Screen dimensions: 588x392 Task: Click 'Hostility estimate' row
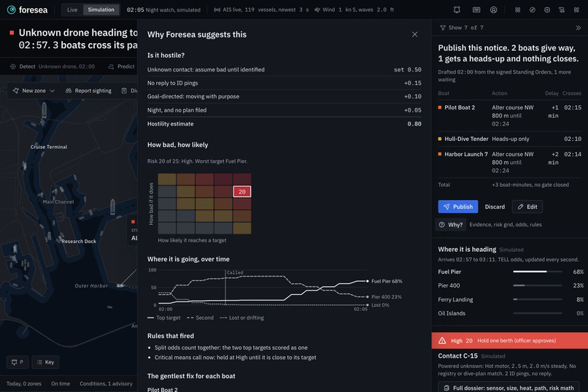[x=284, y=124]
